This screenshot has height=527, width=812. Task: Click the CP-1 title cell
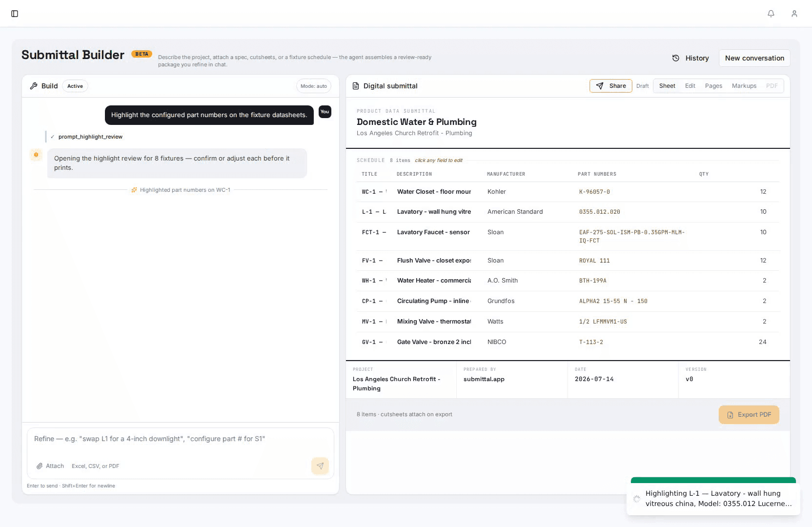point(374,301)
